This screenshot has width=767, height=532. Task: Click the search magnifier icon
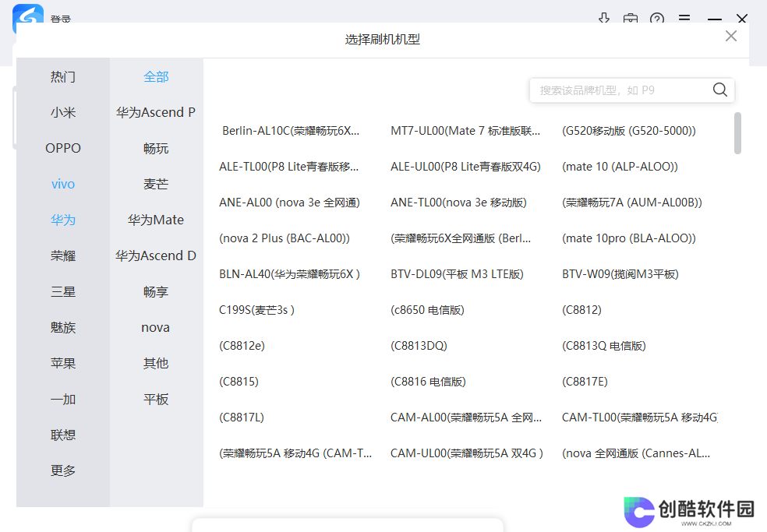[719, 90]
